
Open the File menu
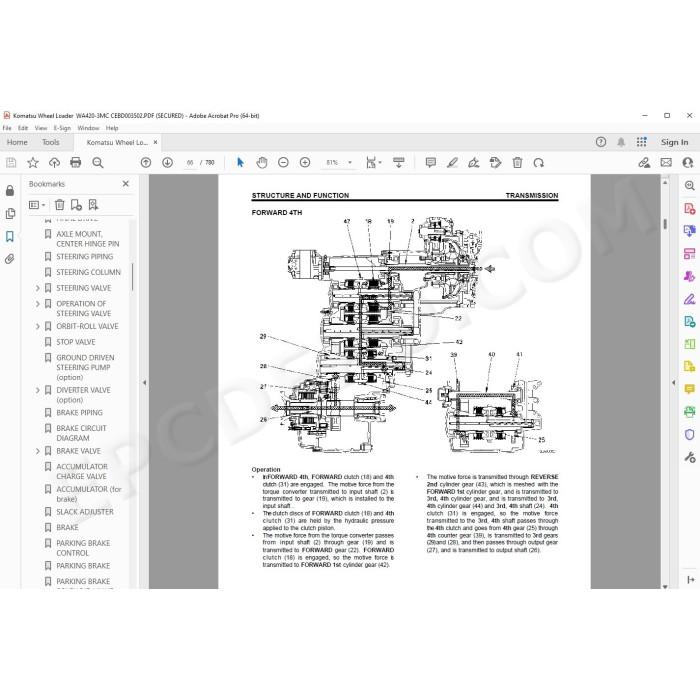[x=7, y=128]
